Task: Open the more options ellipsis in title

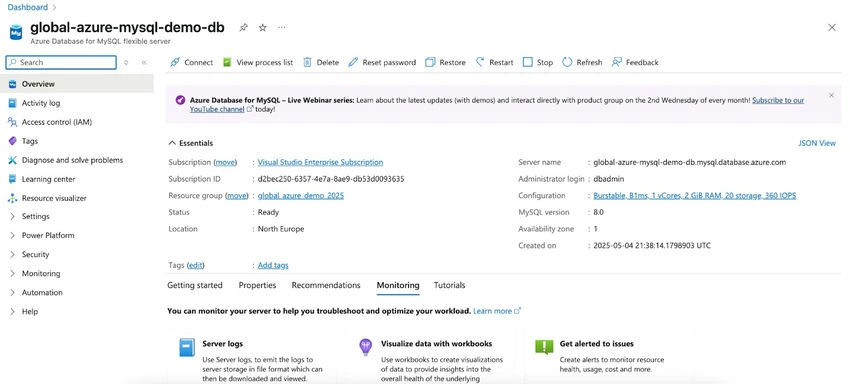Action: (x=281, y=28)
